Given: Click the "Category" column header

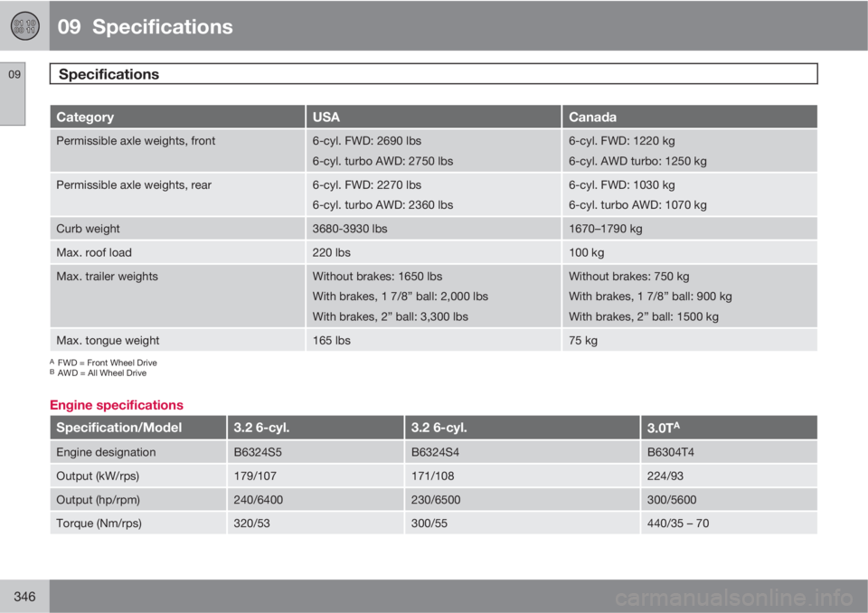Looking at the screenshot, I should click(177, 117).
